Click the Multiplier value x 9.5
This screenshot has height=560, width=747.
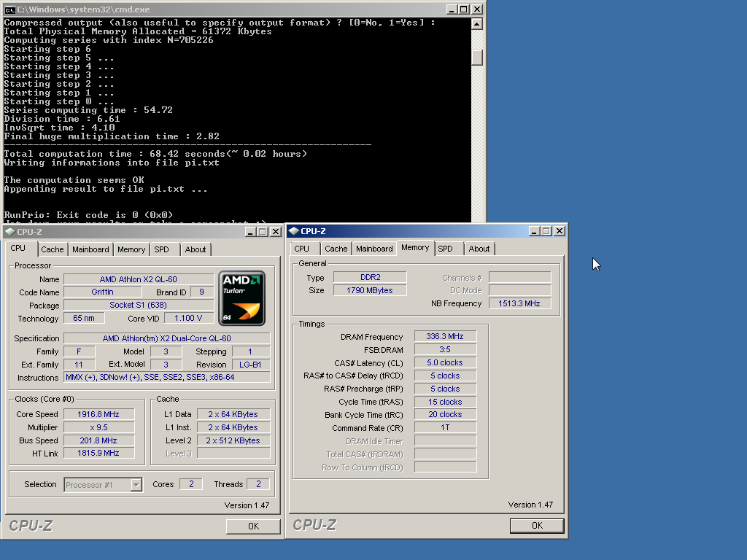pyautogui.click(x=98, y=427)
